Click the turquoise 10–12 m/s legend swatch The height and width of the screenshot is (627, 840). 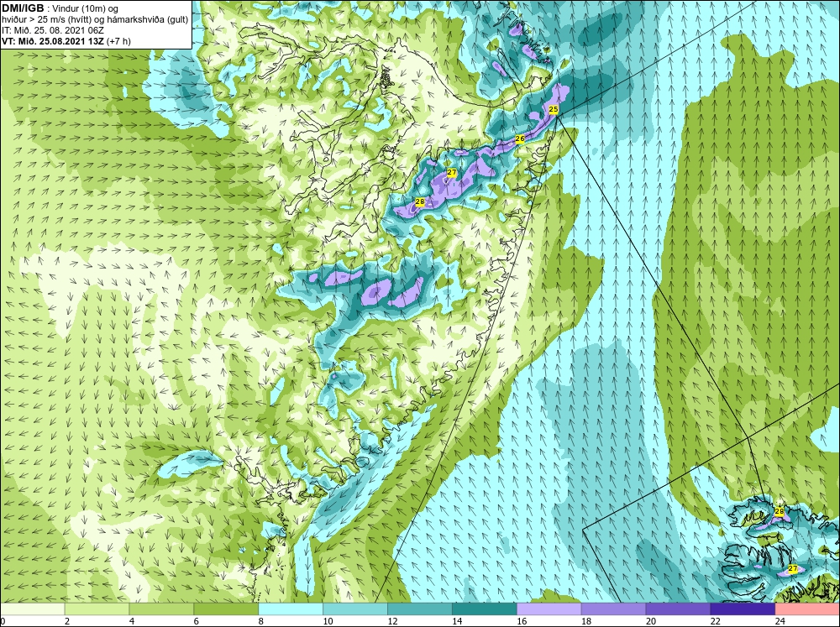coord(355,609)
